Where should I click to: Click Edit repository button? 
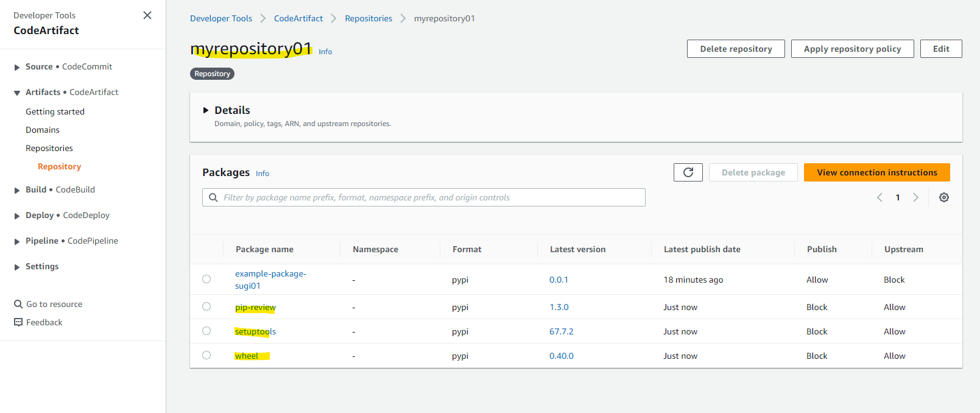[x=941, y=49]
